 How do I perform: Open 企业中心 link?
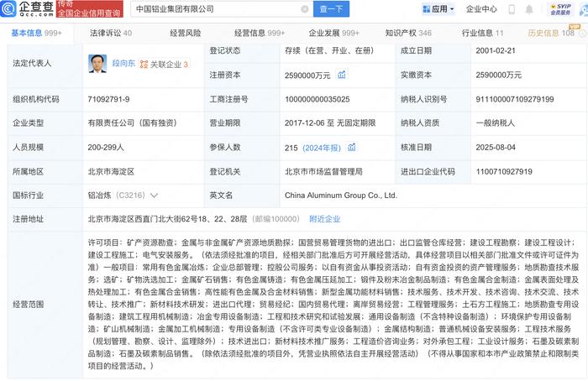click(x=481, y=9)
